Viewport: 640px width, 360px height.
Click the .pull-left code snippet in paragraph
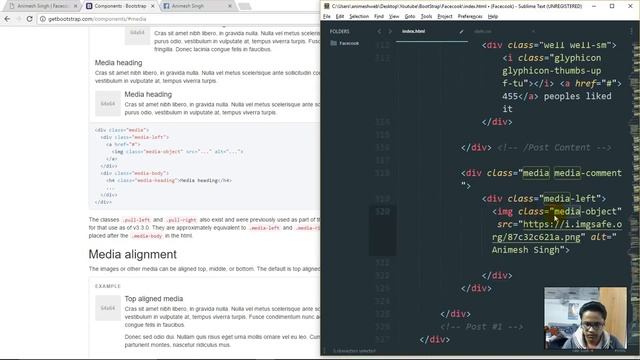pyautogui.click(x=136, y=220)
